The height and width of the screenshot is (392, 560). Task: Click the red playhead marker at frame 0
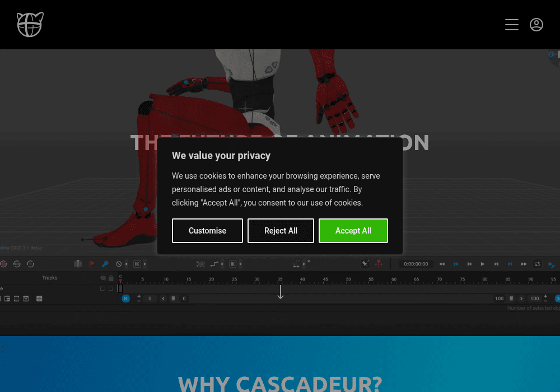tap(120, 281)
